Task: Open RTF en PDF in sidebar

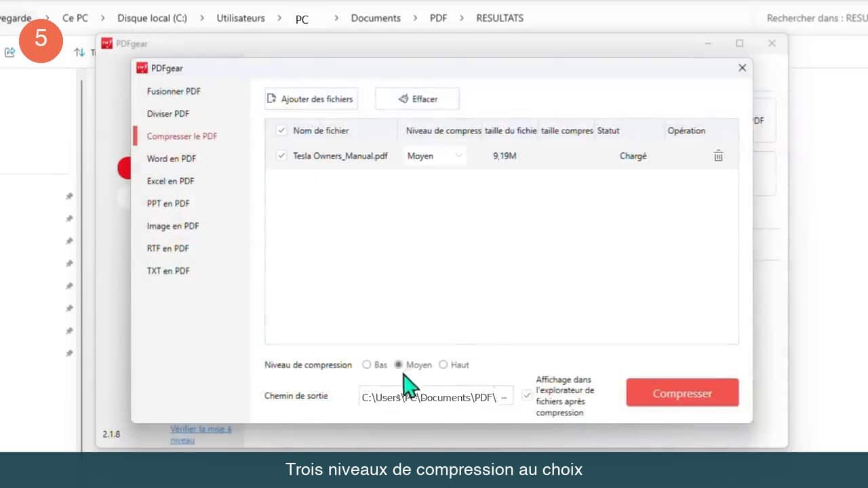Action: coord(168,248)
